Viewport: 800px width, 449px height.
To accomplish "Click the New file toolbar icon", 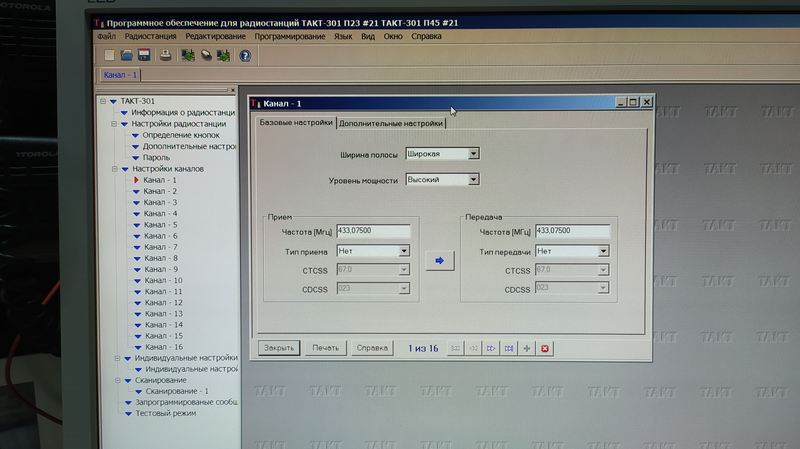I will coord(109,55).
